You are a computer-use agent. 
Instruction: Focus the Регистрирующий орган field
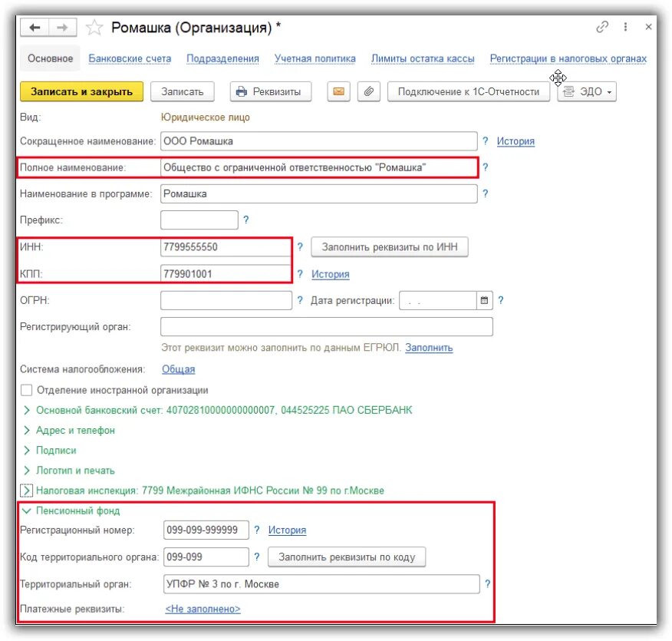pyautogui.click(x=327, y=327)
